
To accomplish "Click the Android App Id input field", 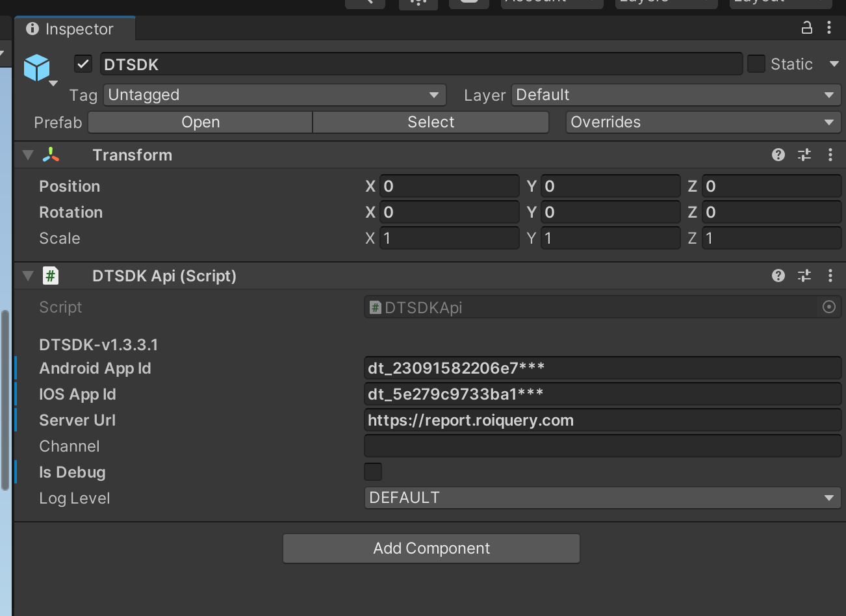I will tap(603, 368).
